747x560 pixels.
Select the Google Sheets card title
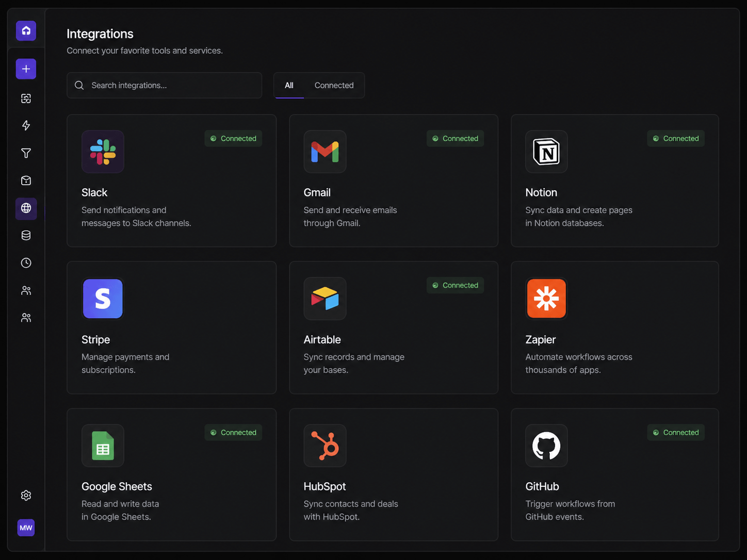[x=117, y=486]
